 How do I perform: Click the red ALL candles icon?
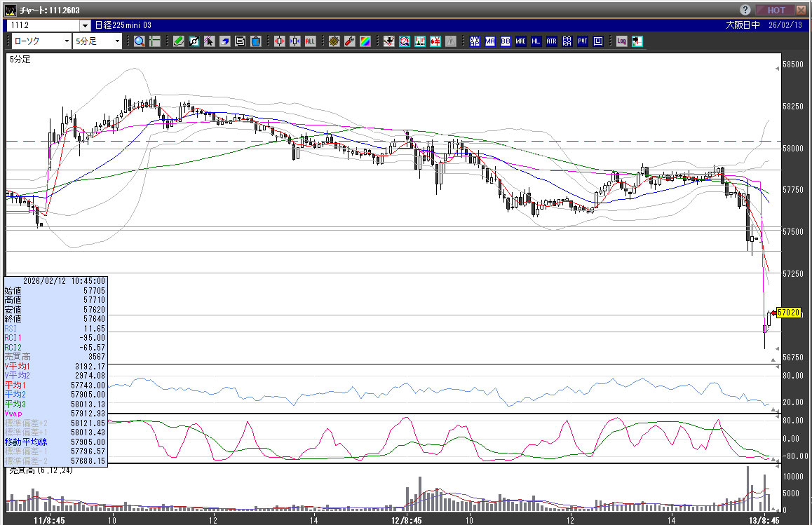point(310,41)
